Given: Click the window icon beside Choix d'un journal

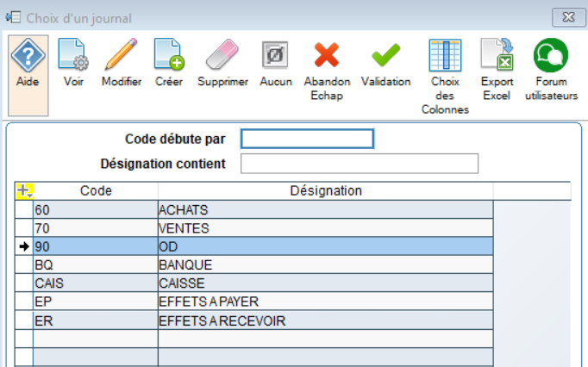Looking at the screenshot, I should click(13, 17).
